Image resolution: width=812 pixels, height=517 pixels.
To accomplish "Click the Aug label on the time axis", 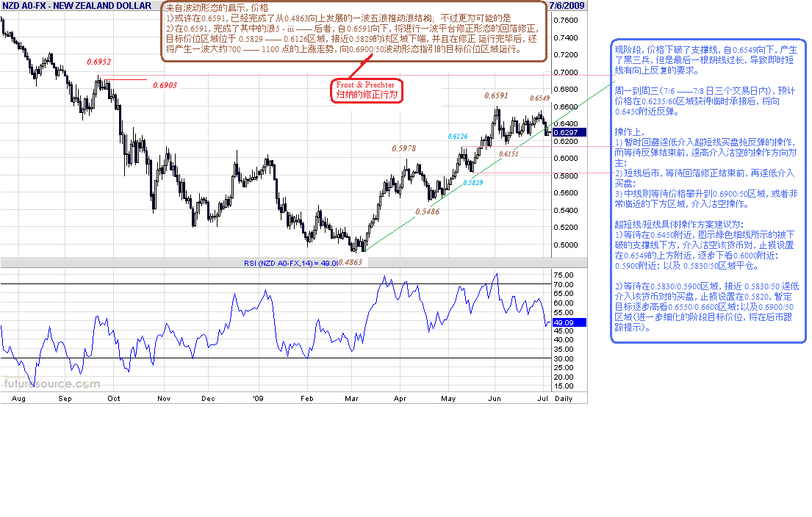I will tap(18, 399).
